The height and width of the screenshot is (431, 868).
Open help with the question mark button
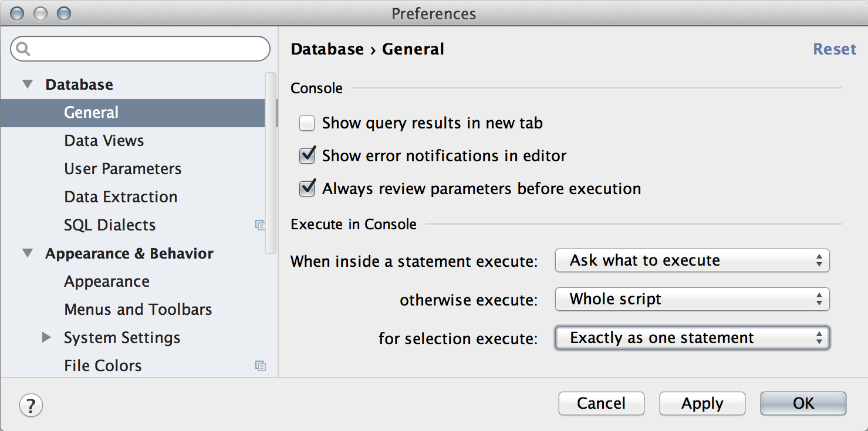31,405
